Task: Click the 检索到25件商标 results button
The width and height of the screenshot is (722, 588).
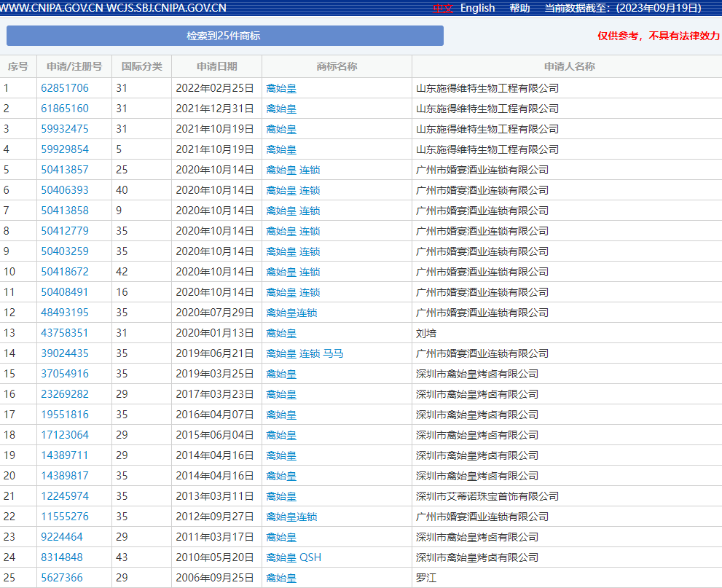Action: (x=224, y=36)
